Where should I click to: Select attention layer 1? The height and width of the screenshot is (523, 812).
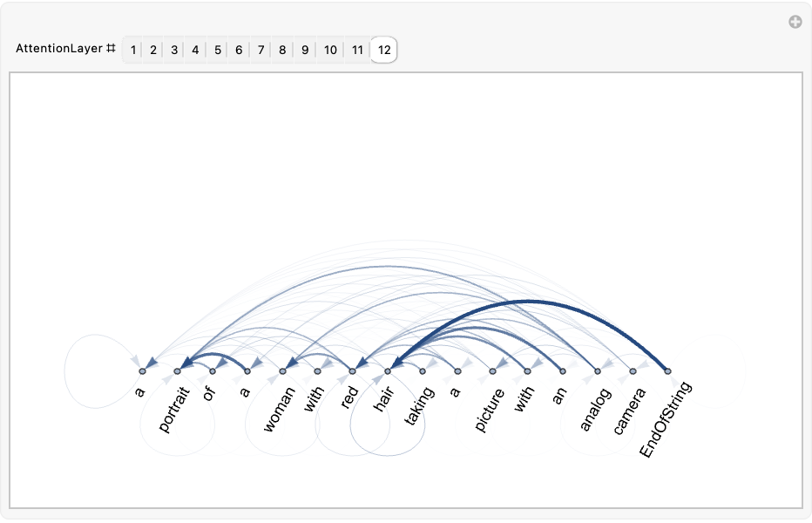coord(133,50)
